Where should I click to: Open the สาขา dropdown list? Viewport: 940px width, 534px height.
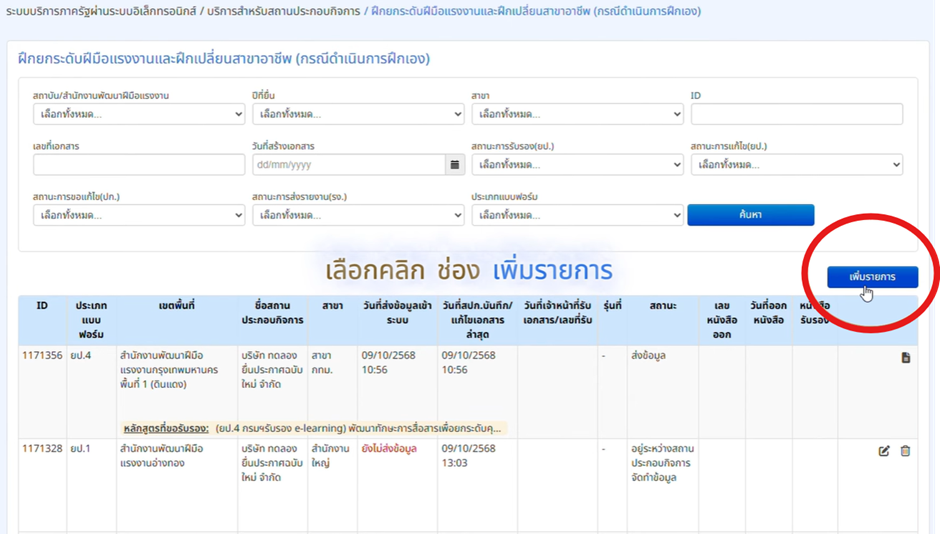tap(576, 114)
